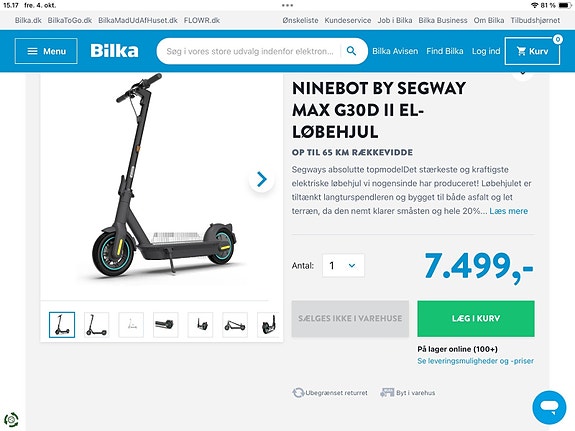Image resolution: width=575 pixels, height=431 pixels.
Task: Focus the product search field
Action: click(250, 51)
